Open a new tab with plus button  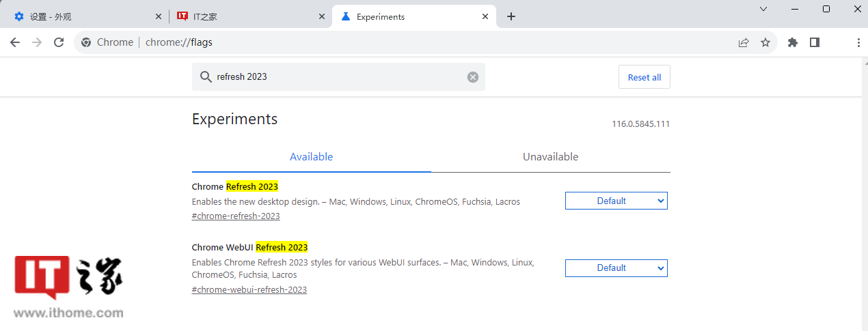tap(511, 16)
